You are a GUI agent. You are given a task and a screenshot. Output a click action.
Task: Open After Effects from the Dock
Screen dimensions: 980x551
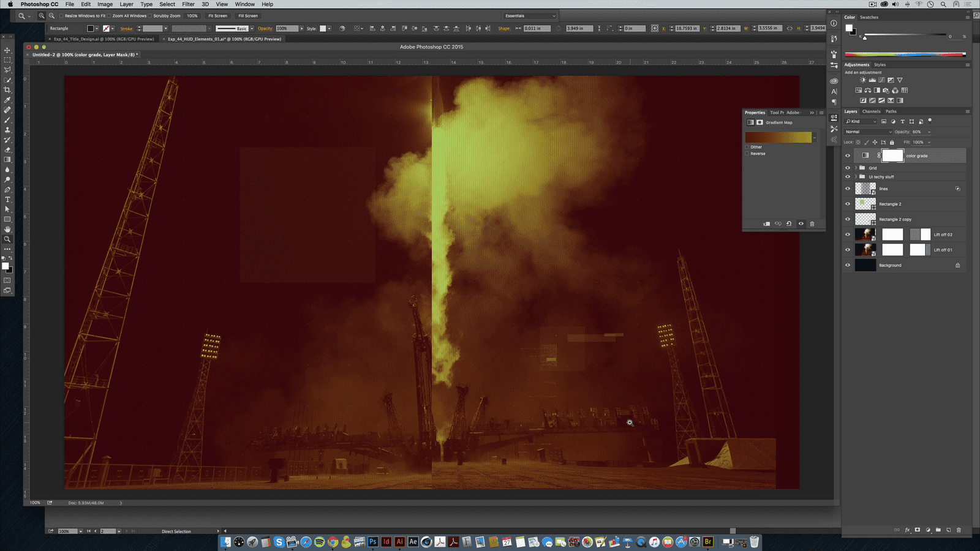click(x=413, y=542)
